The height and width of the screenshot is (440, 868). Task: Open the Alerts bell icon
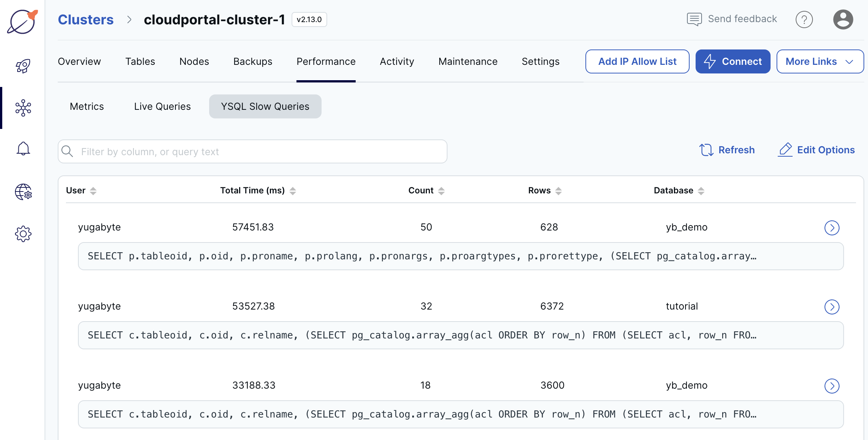[x=23, y=148]
